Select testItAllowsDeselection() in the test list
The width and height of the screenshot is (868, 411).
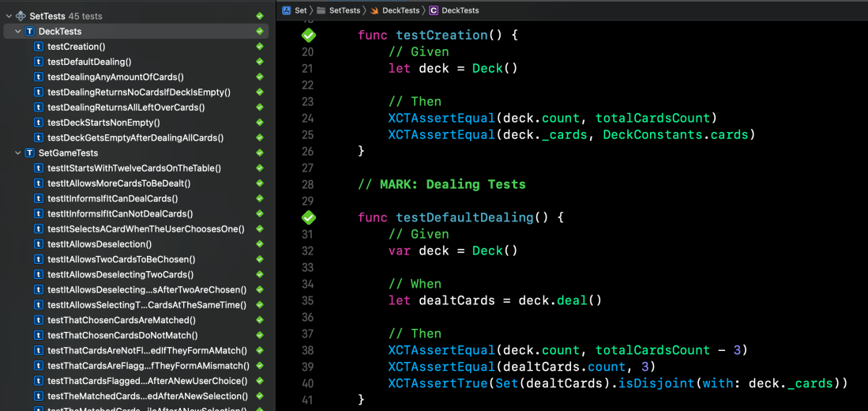(x=100, y=244)
